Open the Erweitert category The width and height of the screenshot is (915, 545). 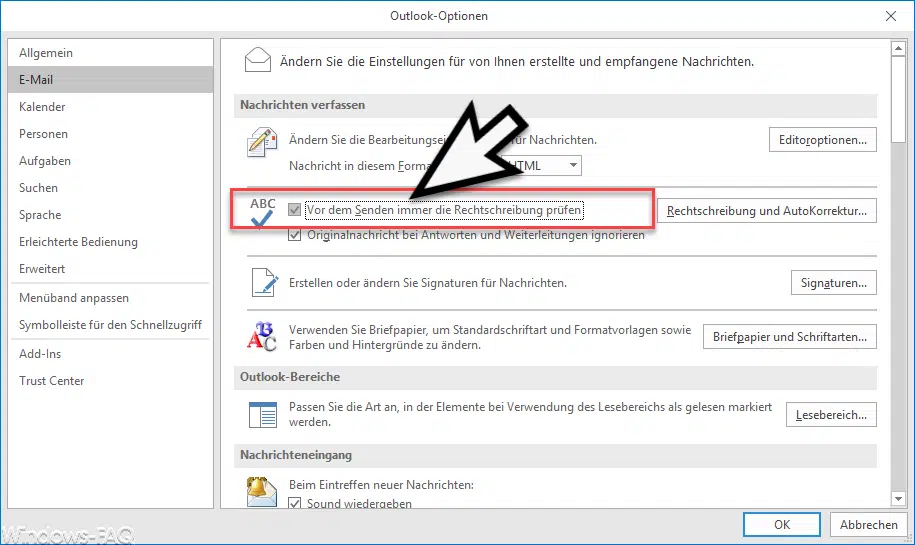[111, 268]
